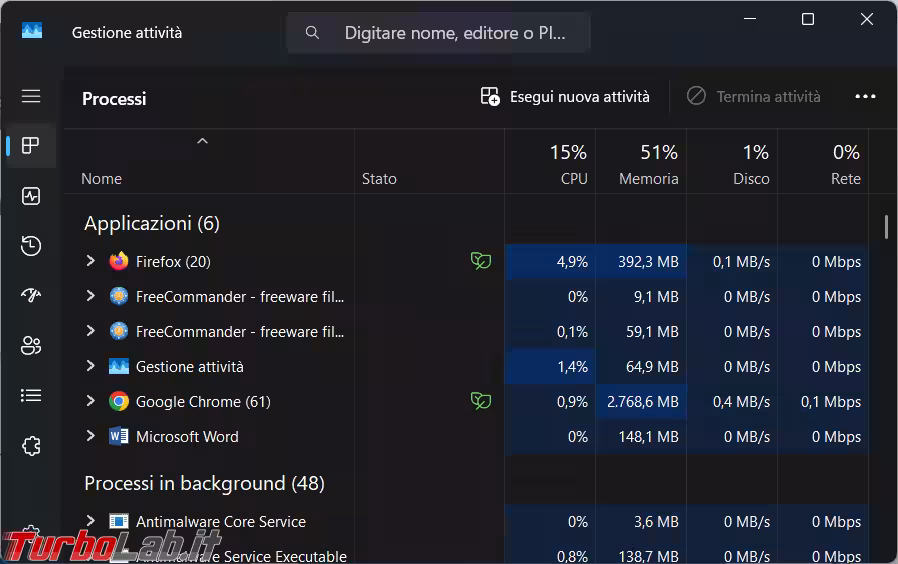The width and height of the screenshot is (898, 564).
Task: Click the Termina attività button
Action: [x=753, y=97]
